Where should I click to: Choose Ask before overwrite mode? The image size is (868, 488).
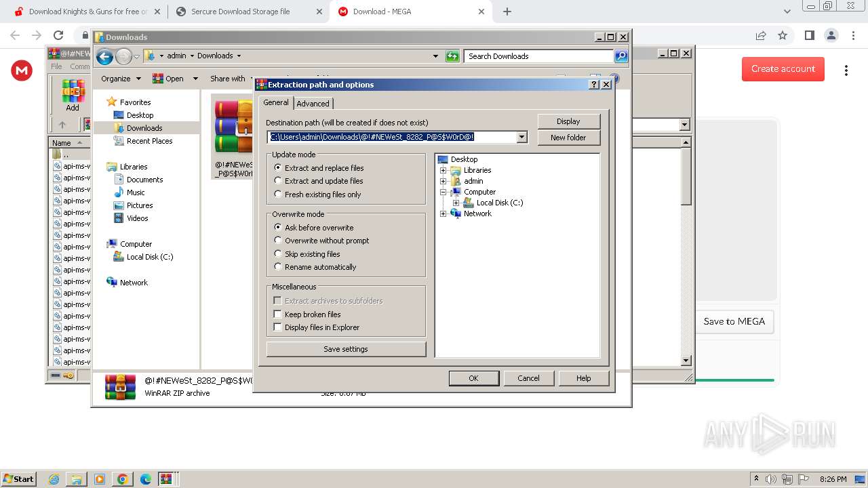point(314,228)
